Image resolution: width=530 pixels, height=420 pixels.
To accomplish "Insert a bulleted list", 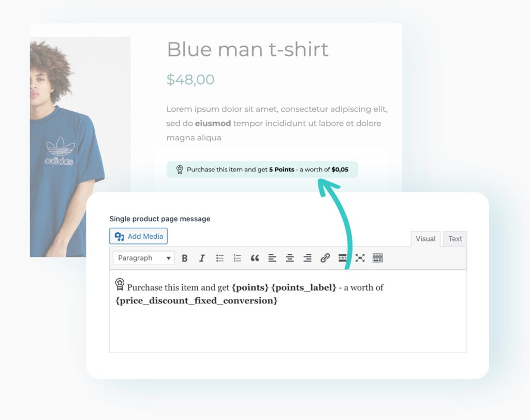I will [220, 258].
